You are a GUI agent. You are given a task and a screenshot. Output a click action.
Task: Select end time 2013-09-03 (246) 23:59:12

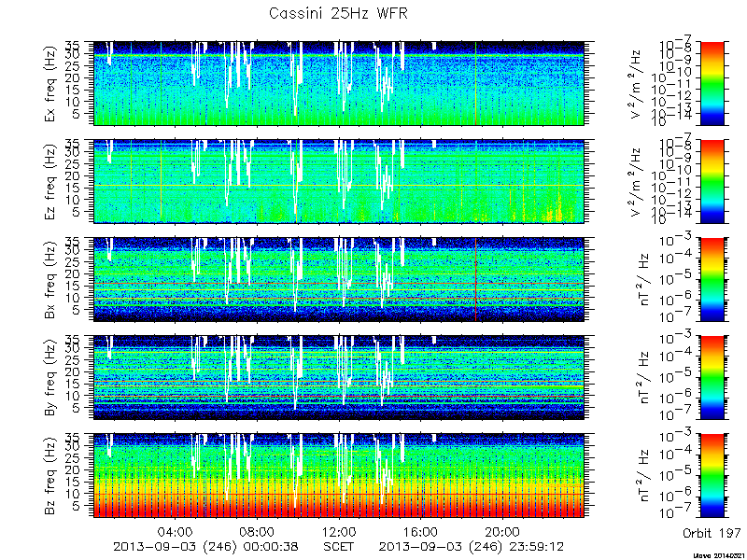[x=472, y=547]
